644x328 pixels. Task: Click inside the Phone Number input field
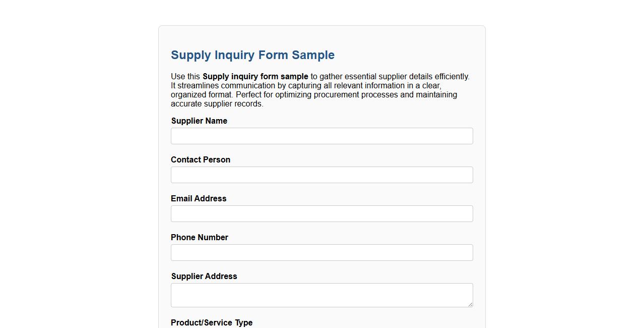pos(321,252)
